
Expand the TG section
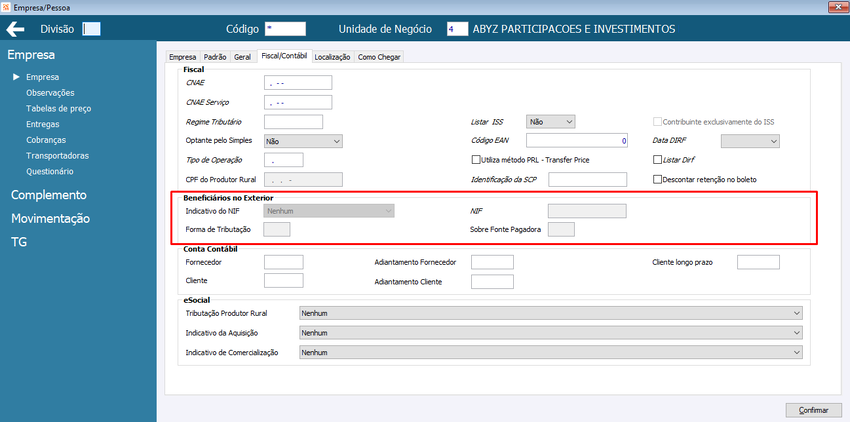click(19, 242)
